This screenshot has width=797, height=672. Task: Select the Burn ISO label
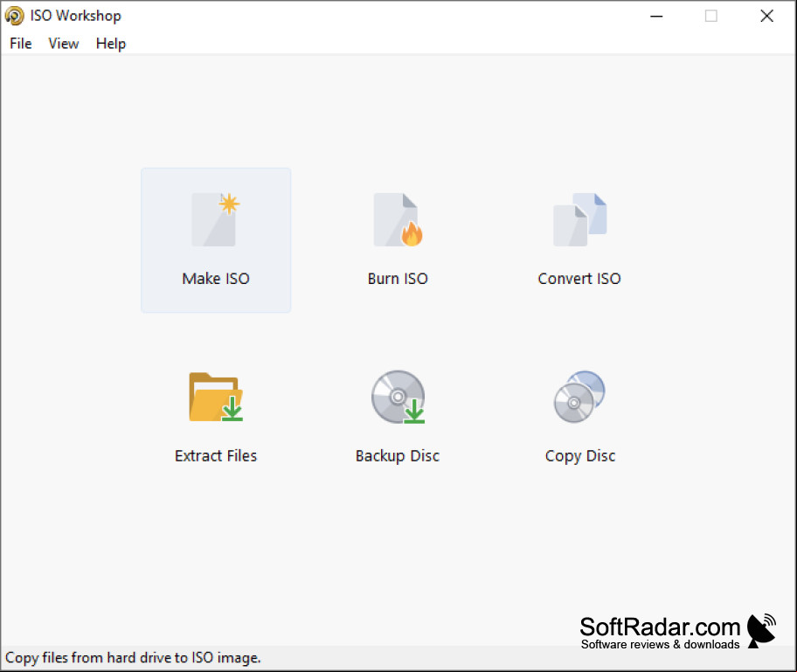pos(398,279)
